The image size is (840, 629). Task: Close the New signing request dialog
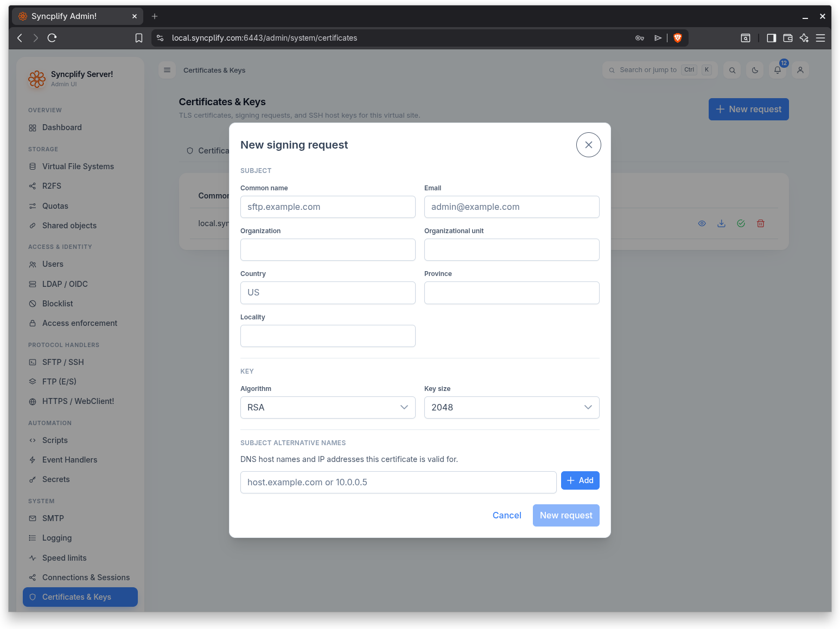click(x=588, y=145)
